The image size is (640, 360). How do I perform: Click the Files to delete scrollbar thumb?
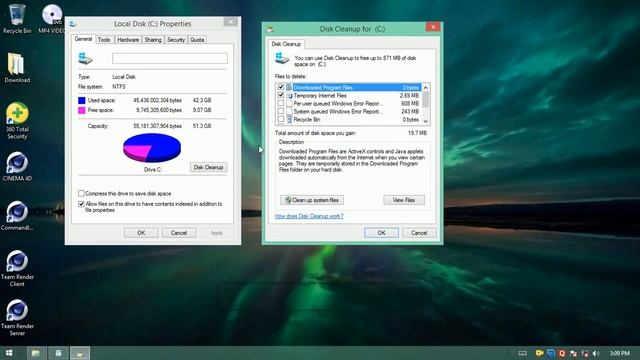click(426, 99)
